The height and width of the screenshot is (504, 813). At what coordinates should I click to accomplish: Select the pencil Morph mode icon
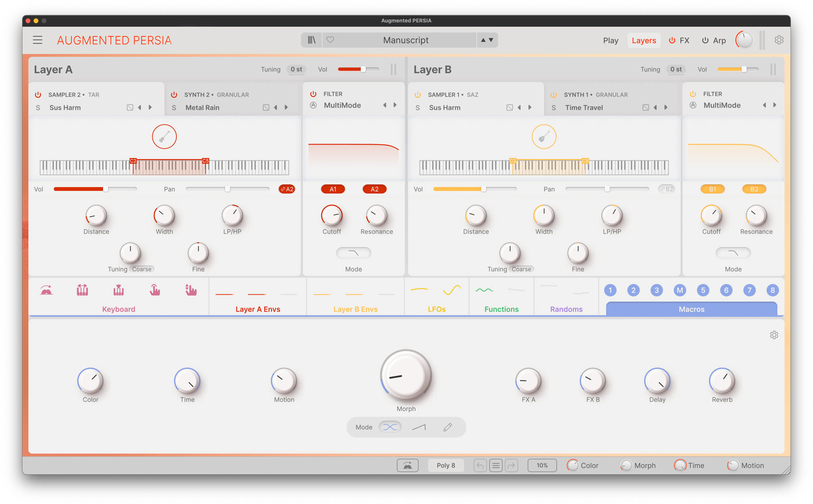447,427
